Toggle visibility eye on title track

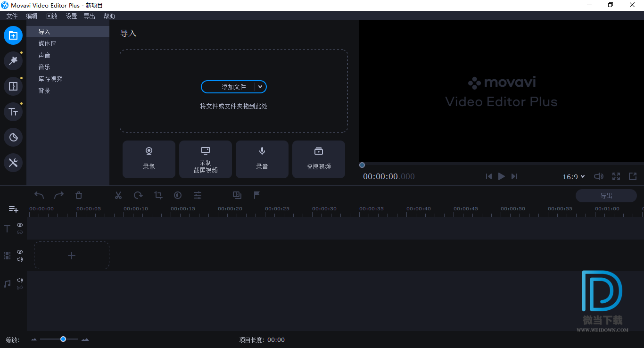tap(20, 225)
